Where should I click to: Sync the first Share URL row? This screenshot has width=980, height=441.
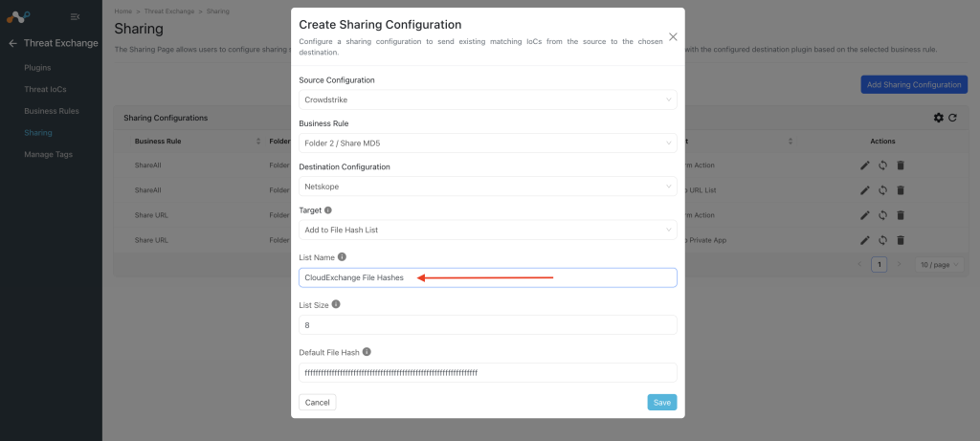click(882, 215)
